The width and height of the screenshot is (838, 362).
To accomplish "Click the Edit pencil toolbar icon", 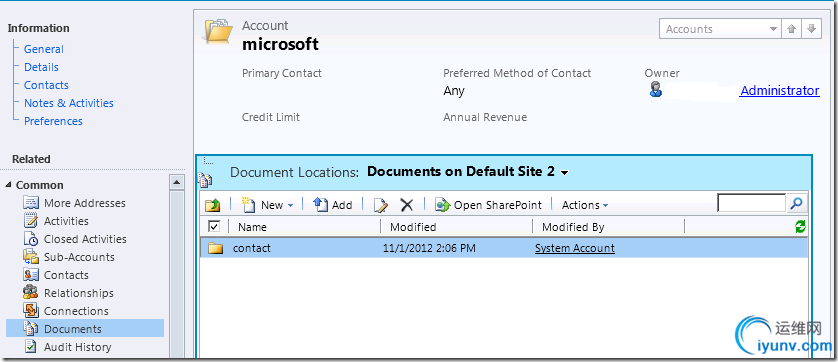I will [381, 205].
